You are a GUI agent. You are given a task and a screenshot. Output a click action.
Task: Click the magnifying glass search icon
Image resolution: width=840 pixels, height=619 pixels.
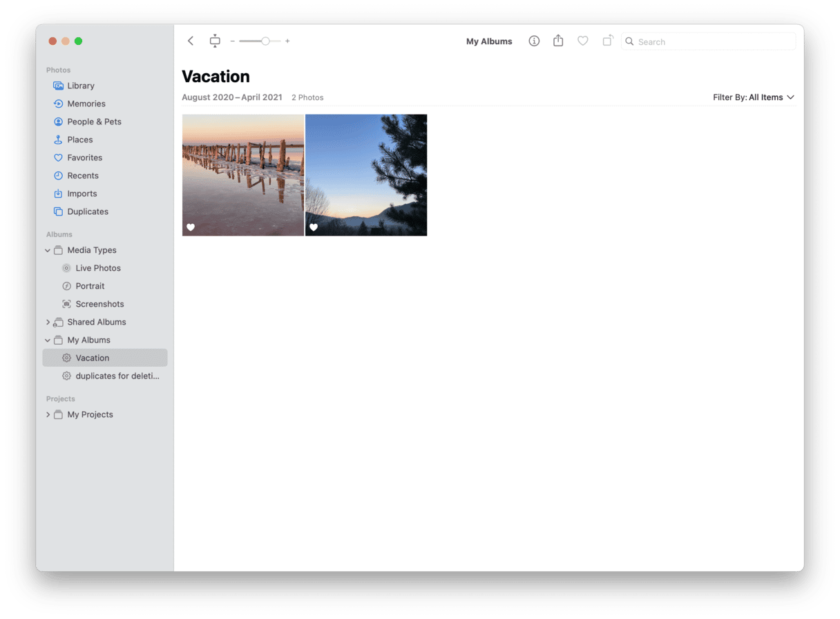coord(629,41)
